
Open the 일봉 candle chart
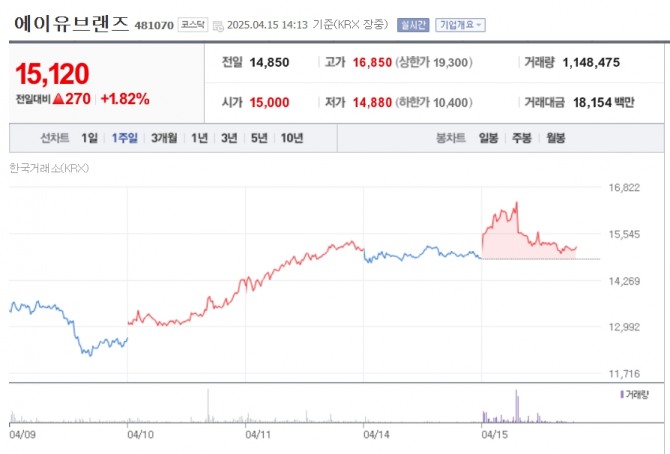[x=488, y=138]
